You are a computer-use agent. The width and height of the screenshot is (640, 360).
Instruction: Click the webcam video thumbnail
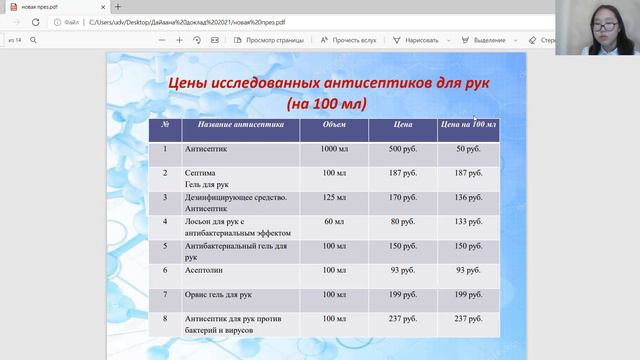(598, 27)
